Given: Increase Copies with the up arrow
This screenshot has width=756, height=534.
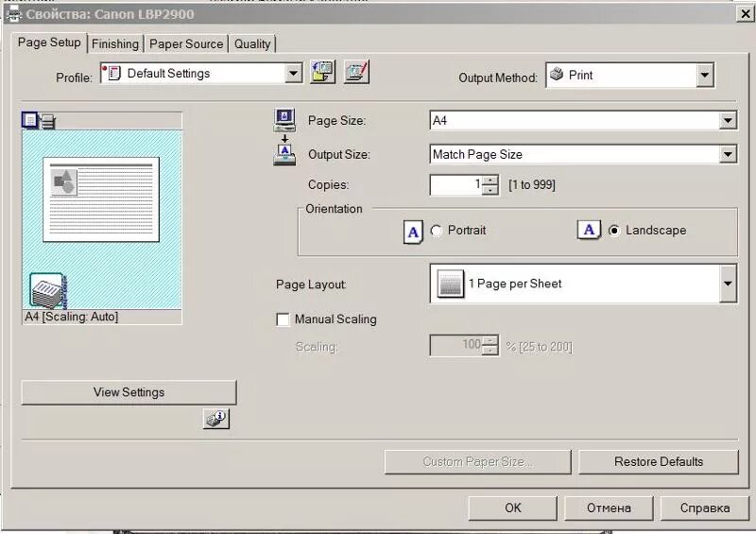Looking at the screenshot, I should click(490, 180).
